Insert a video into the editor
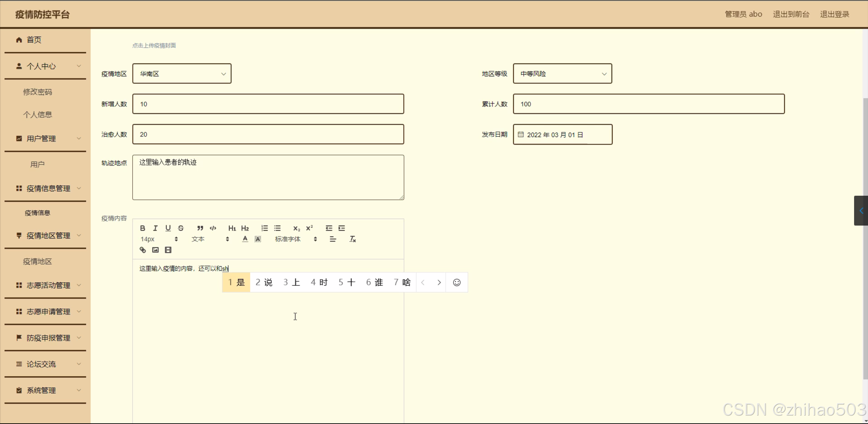The image size is (868, 424). click(168, 250)
